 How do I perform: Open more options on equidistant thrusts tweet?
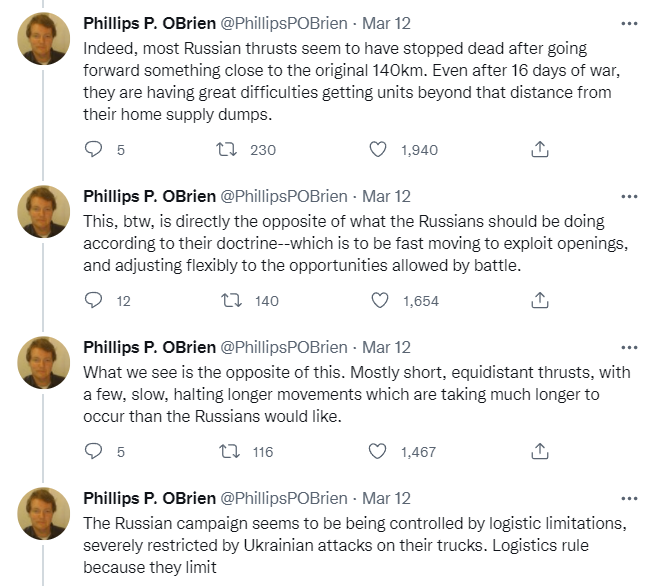click(628, 347)
